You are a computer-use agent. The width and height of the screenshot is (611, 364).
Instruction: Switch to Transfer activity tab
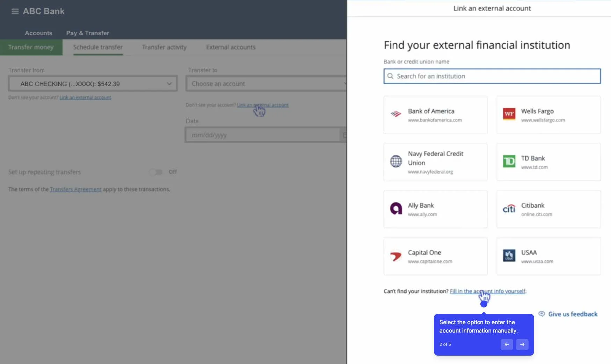point(164,47)
